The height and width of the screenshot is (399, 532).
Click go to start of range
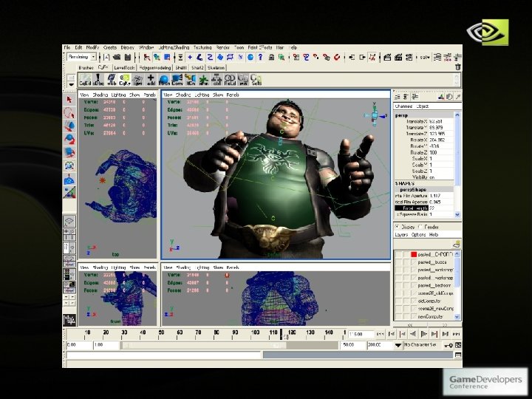381,334
